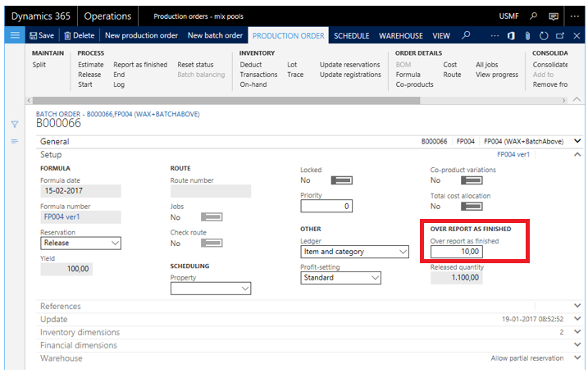Click the batch order breadcrumb link
This screenshot has width=588, height=387.
[x=118, y=114]
